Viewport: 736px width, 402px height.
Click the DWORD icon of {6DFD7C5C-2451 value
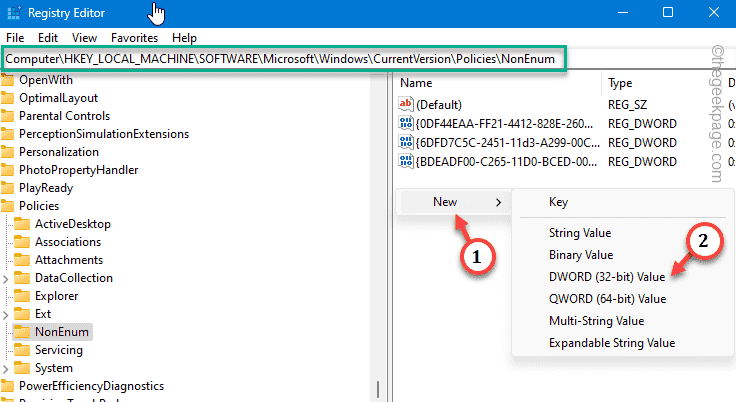pyautogui.click(x=406, y=142)
